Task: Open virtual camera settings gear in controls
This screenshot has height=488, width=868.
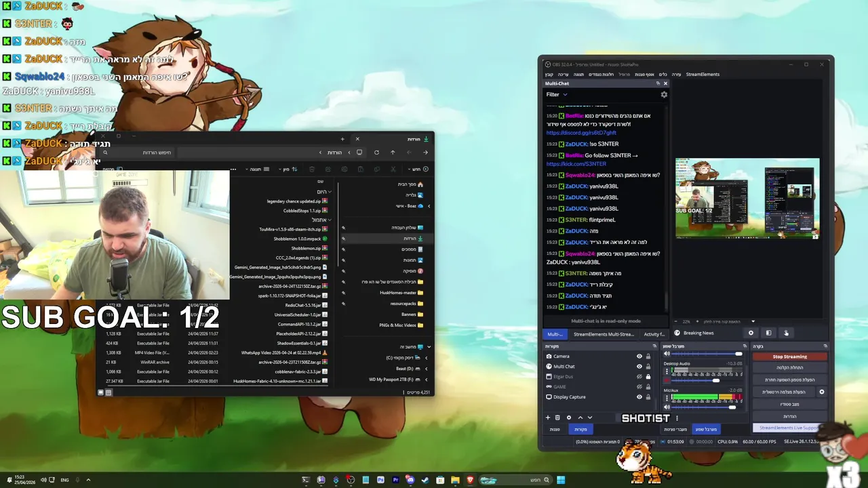Action: coord(822,392)
